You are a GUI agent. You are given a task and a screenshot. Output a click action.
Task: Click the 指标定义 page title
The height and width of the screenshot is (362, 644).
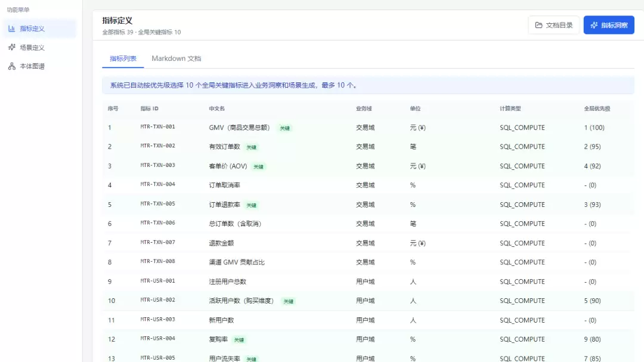[117, 20]
